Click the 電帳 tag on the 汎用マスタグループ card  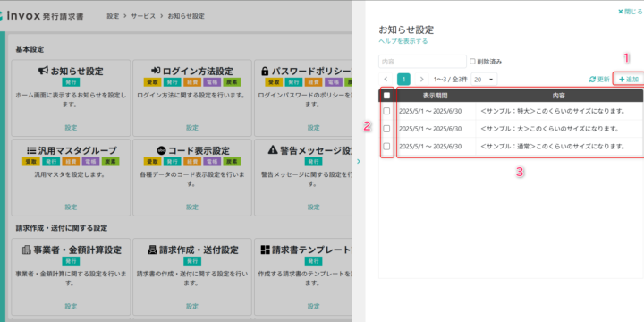[90, 161]
